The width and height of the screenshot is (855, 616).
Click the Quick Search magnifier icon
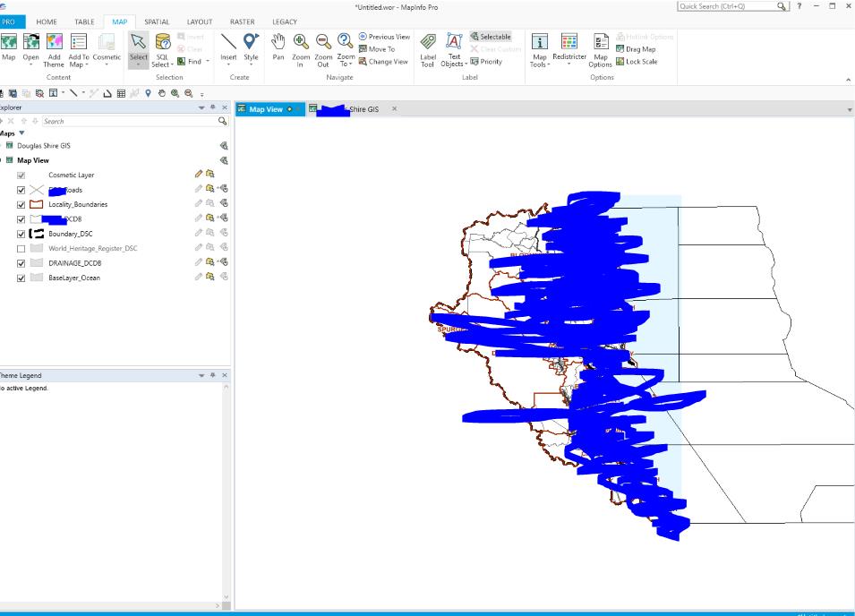pos(782,6)
